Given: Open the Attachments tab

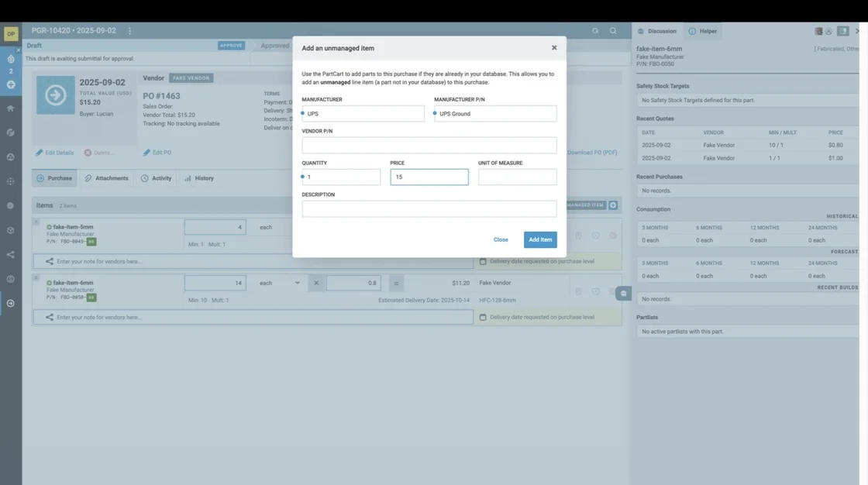Looking at the screenshot, I should point(107,178).
